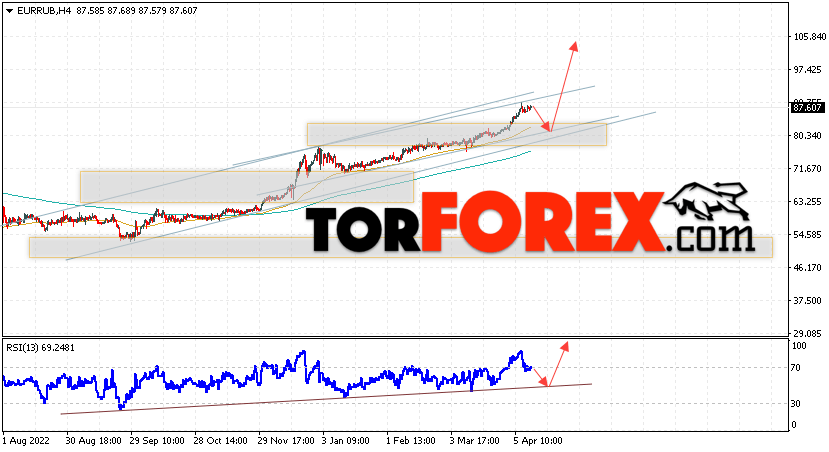Select RSI level 70 on the scale
This screenshot has width=829, height=452.
pos(795,368)
